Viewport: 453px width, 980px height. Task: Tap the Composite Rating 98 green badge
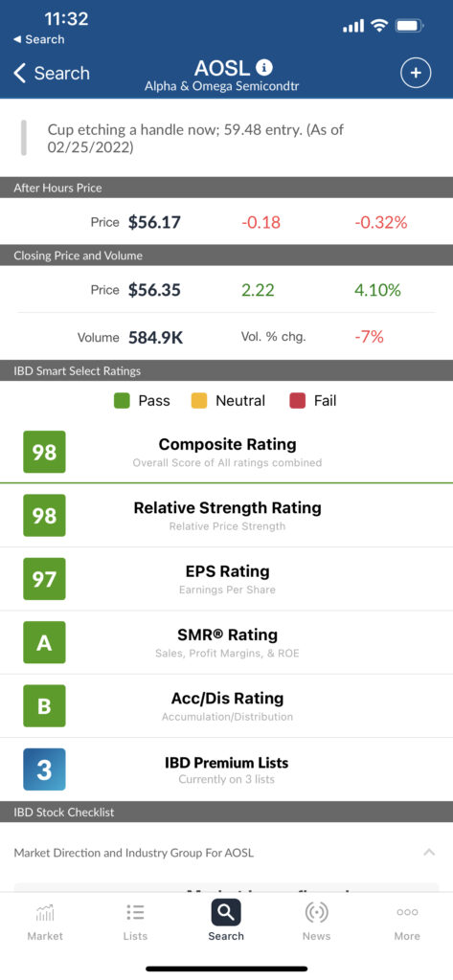click(44, 452)
